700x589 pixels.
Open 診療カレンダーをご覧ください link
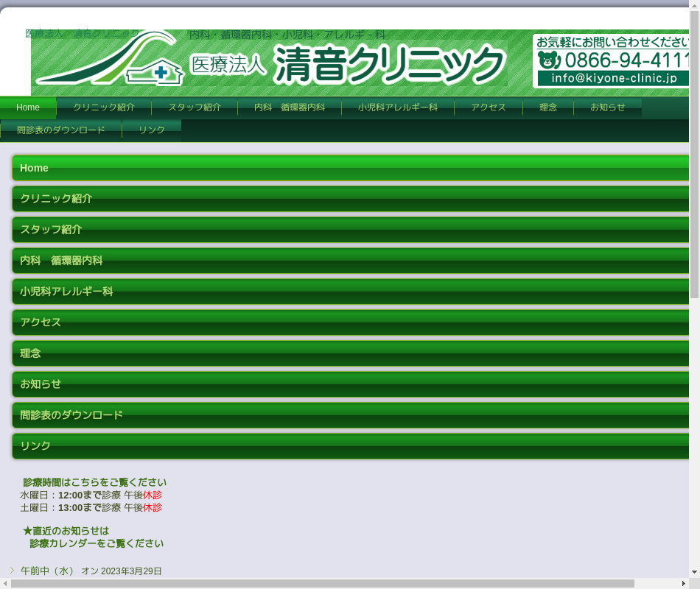coord(97,543)
